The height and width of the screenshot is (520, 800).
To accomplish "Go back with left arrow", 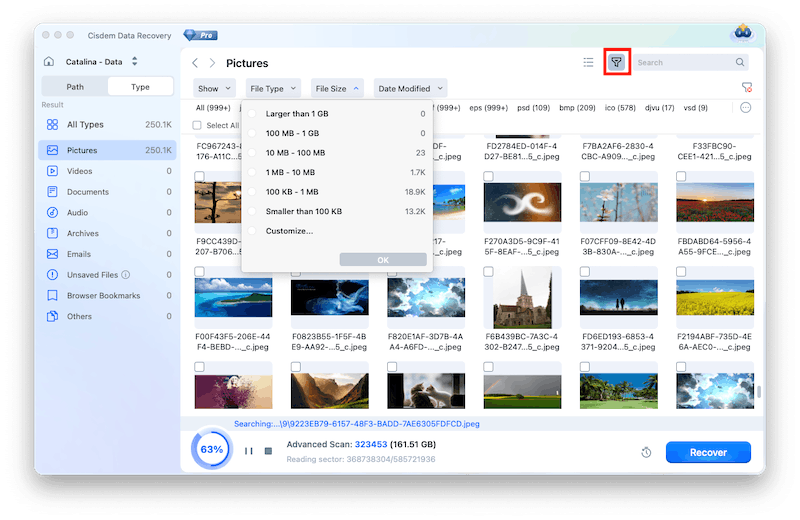I will pos(195,63).
